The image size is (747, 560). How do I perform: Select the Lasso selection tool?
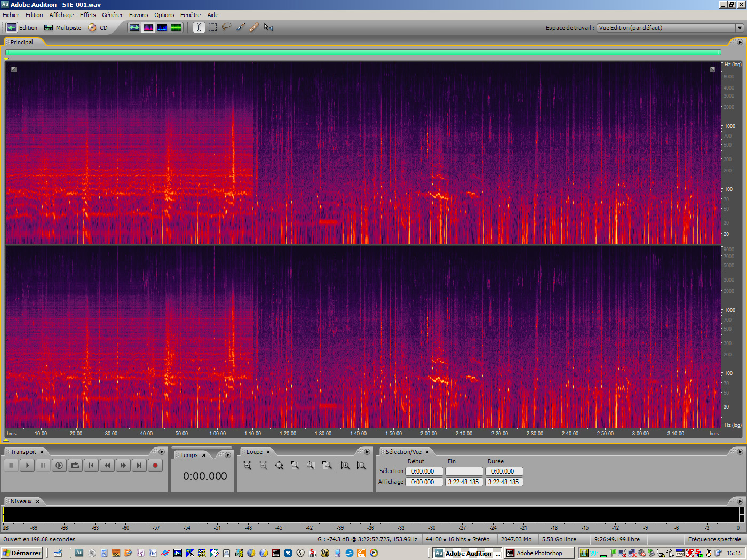227,27
